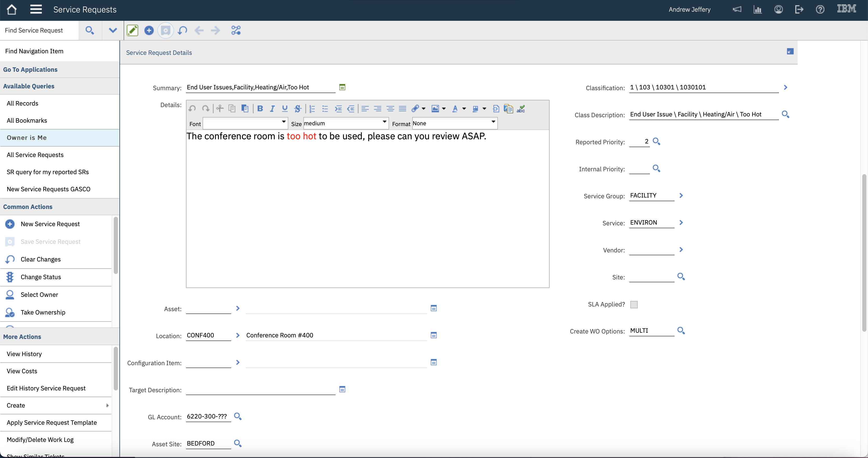Click the insert link icon in editor

pos(415,109)
